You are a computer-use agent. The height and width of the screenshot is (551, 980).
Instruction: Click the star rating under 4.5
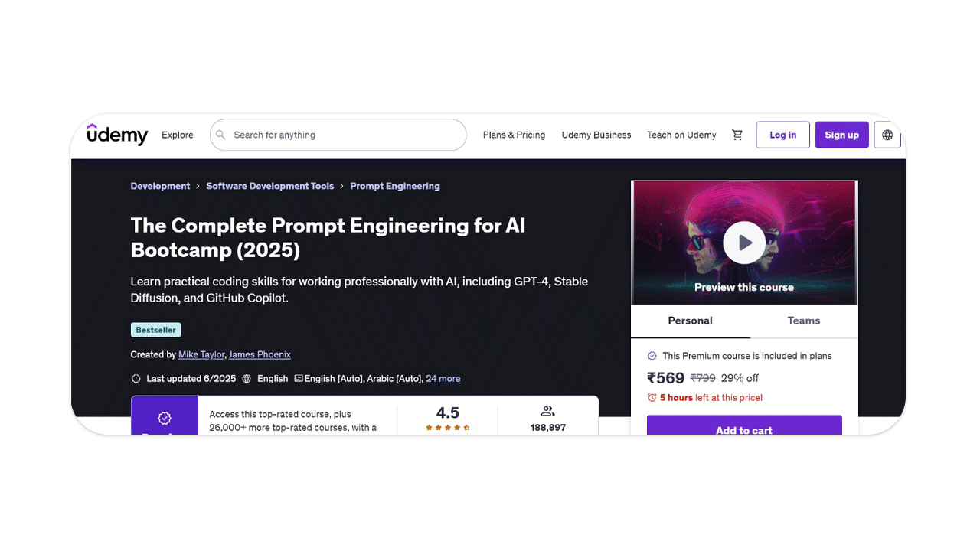coord(448,428)
